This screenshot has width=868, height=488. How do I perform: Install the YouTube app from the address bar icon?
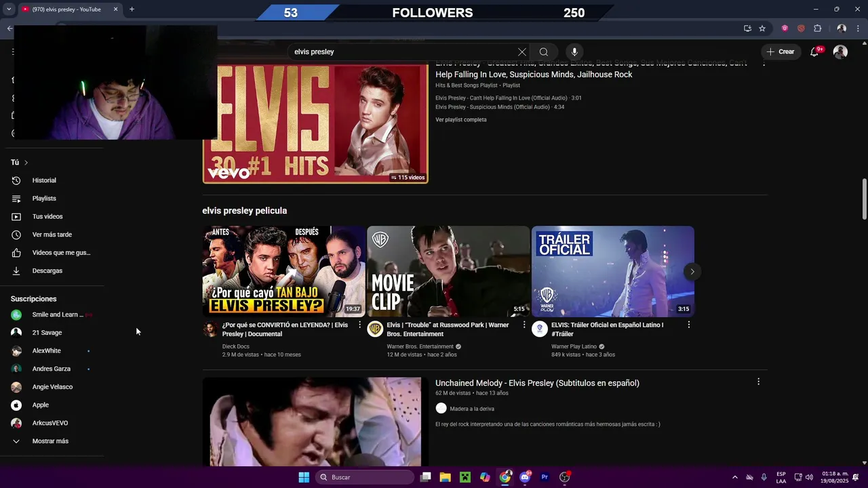[747, 28]
